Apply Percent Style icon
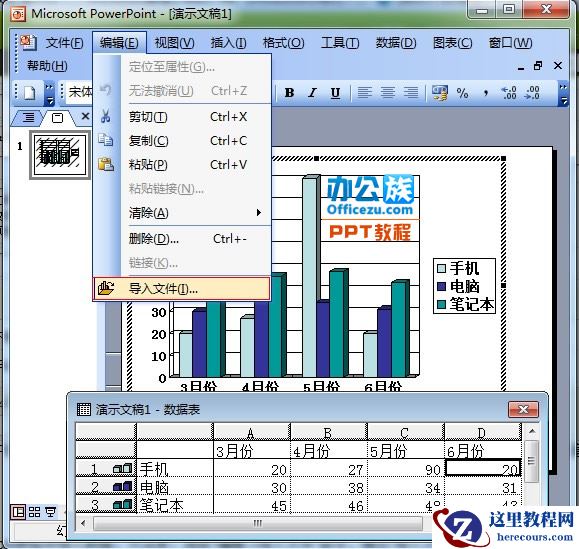Screen dimensions: 579x549 pyautogui.click(x=462, y=92)
